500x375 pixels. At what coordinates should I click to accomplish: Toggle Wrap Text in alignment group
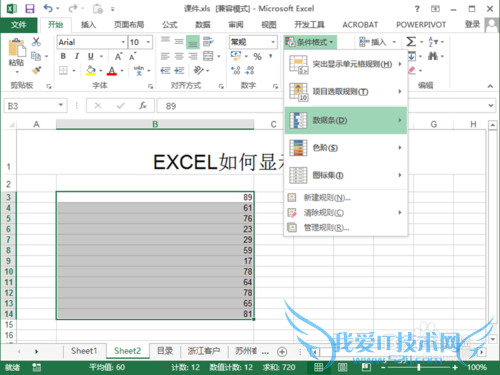click(x=208, y=42)
